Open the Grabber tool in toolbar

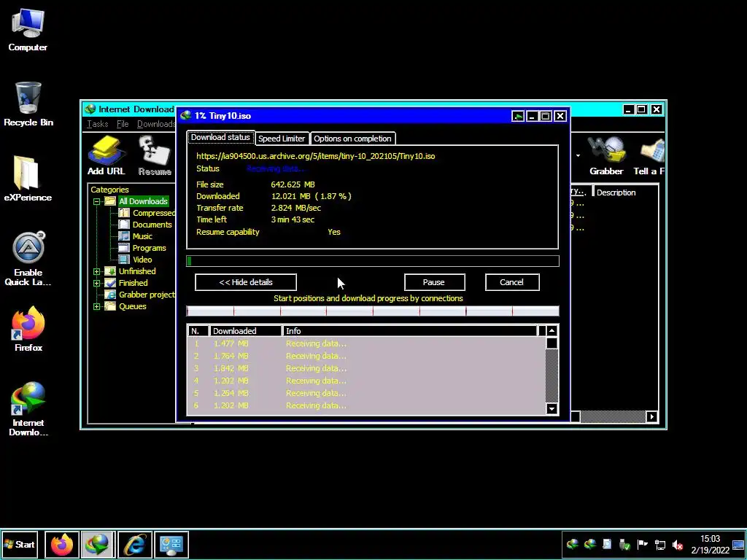coord(606,156)
